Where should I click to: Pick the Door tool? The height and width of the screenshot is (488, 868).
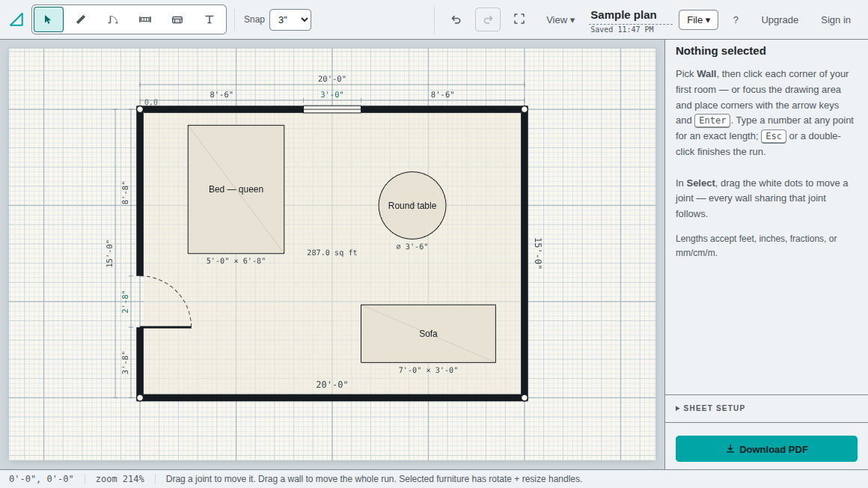click(113, 19)
